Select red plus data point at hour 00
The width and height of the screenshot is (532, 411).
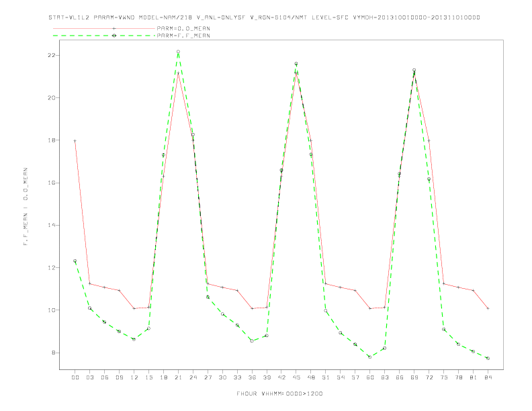click(75, 141)
